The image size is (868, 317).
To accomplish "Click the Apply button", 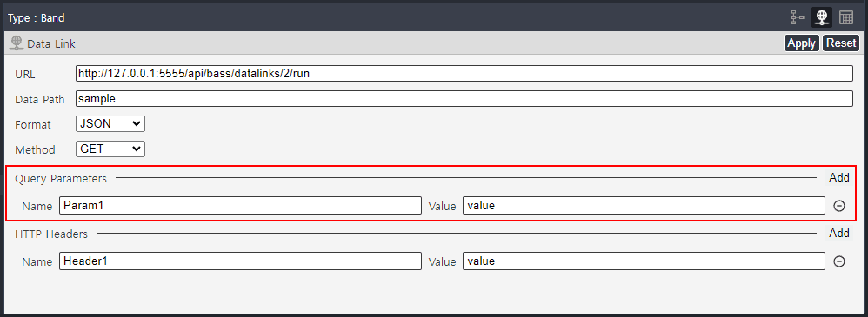I will pyautogui.click(x=801, y=43).
